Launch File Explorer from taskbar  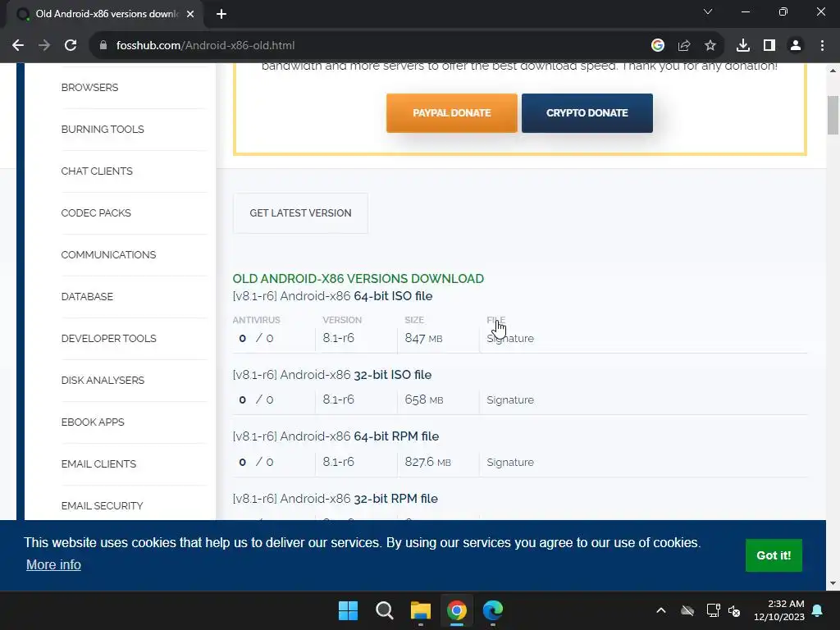click(x=421, y=610)
